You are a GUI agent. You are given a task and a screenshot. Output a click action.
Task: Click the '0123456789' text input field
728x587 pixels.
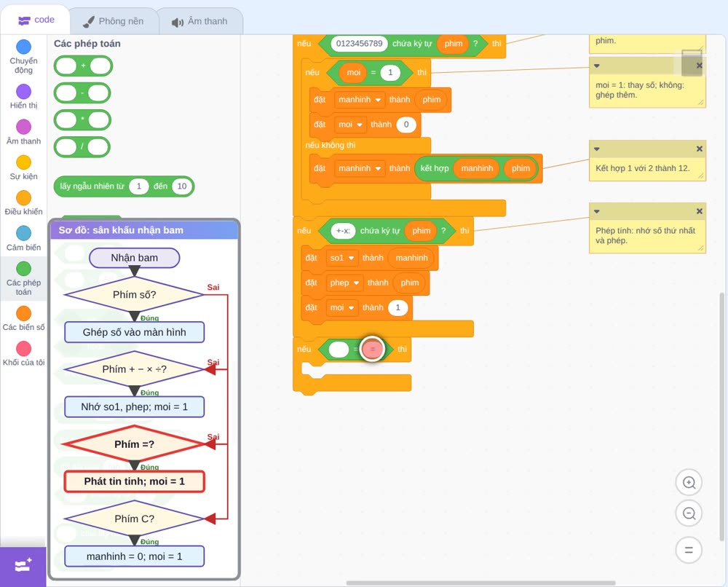tap(359, 44)
